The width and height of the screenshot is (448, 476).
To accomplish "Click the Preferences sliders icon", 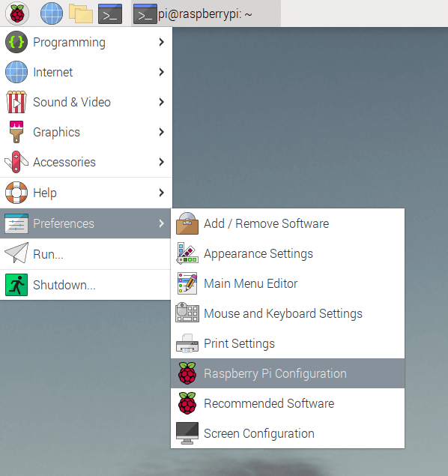I will (16, 223).
